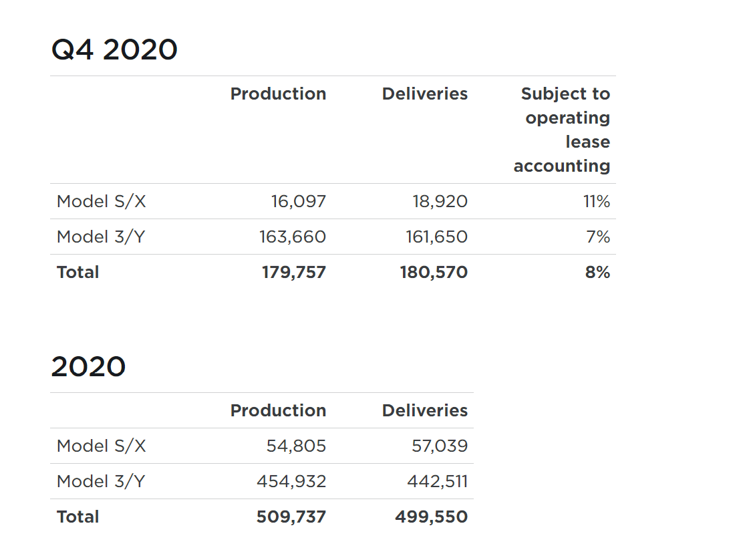Click the 442,511 deliveries value

pos(438,482)
